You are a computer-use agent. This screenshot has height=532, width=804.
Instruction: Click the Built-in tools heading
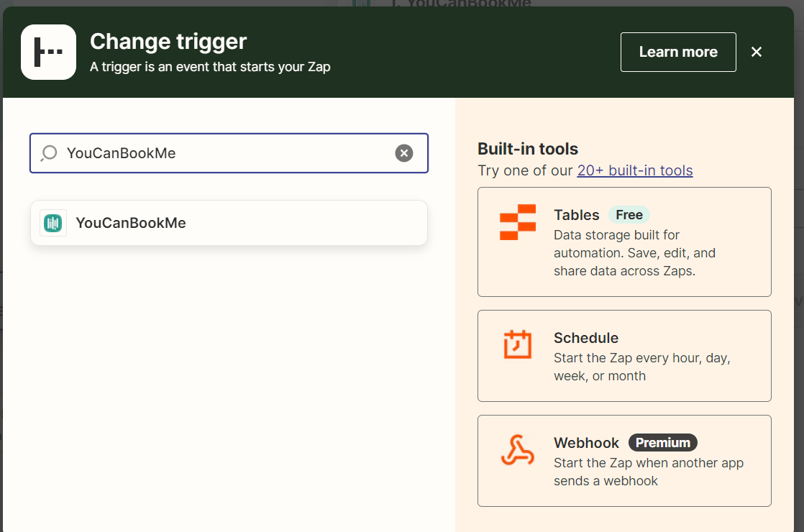tap(529, 149)
